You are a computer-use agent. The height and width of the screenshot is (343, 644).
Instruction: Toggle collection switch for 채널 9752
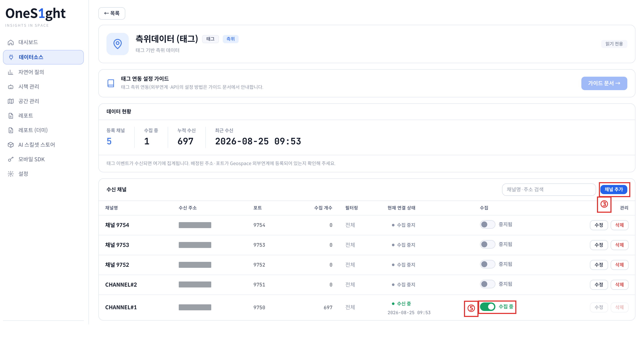[x=487, y=264]
